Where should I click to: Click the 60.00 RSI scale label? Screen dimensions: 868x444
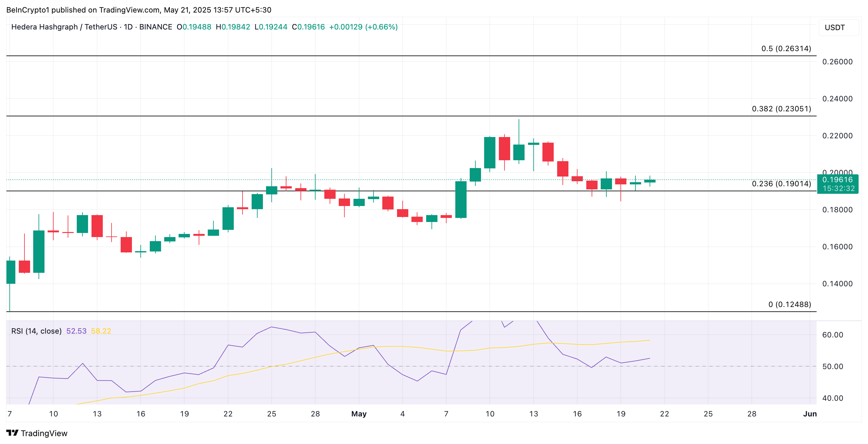pos(832,335)
